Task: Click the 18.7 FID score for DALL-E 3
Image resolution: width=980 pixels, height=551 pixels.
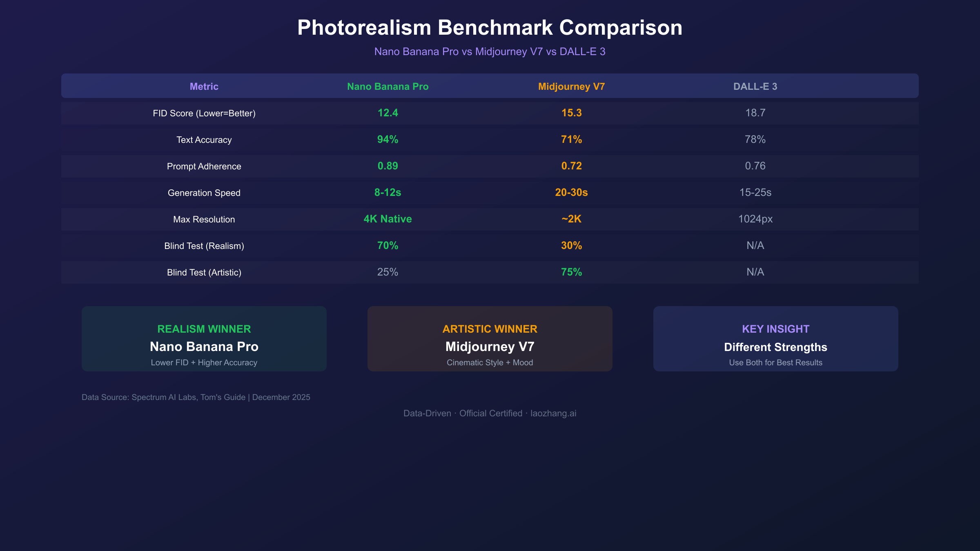Action: click(x=755, y=113)
